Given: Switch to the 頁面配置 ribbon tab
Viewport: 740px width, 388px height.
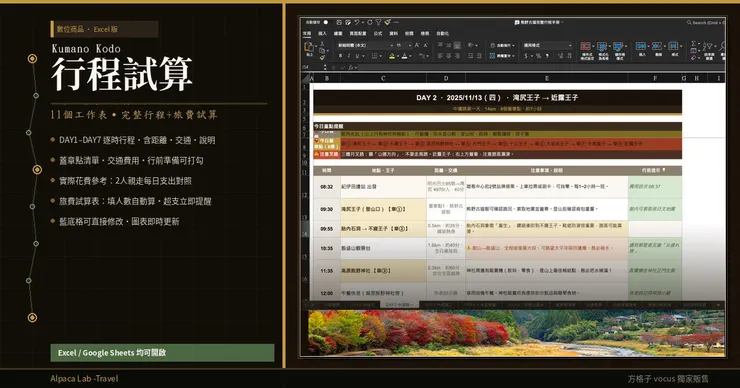Looking at the screenshot, I should [x=358, y=34].
